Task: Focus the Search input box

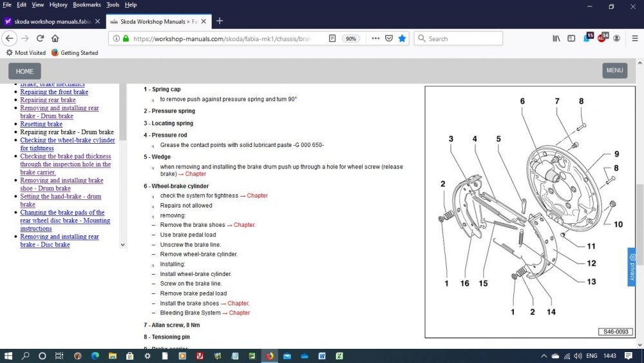Action: click(x=459, y=39)
